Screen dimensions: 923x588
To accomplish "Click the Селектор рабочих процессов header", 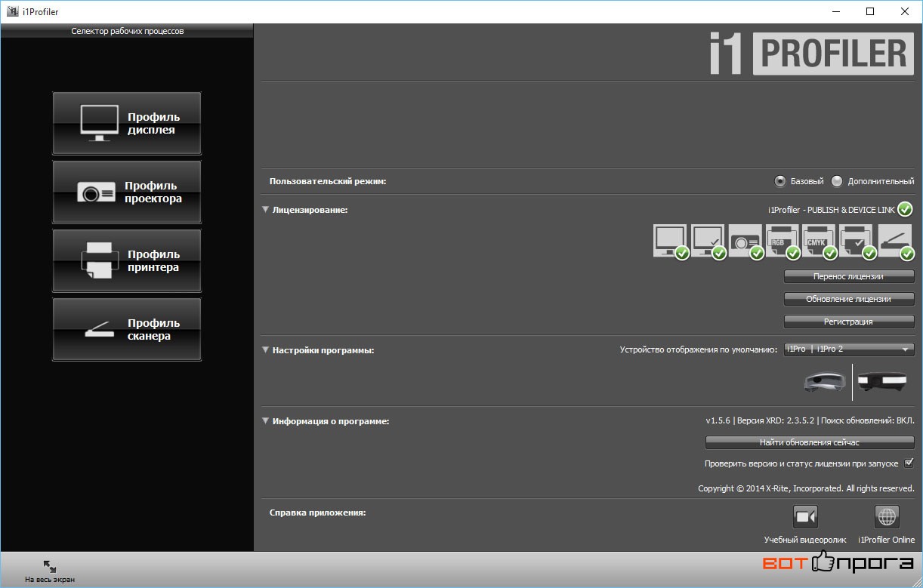I will pos(128,31).
